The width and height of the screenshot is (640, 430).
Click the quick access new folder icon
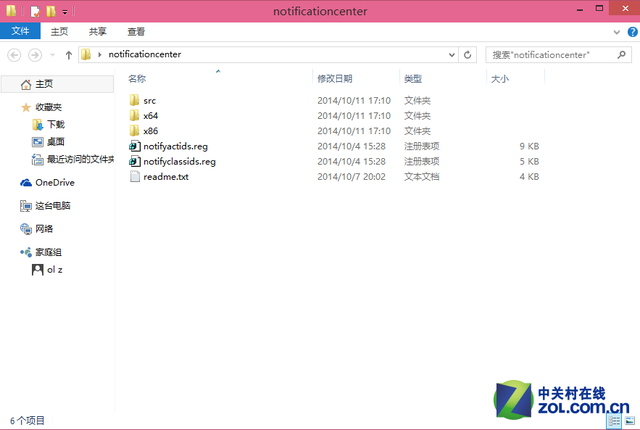point(51,11)
